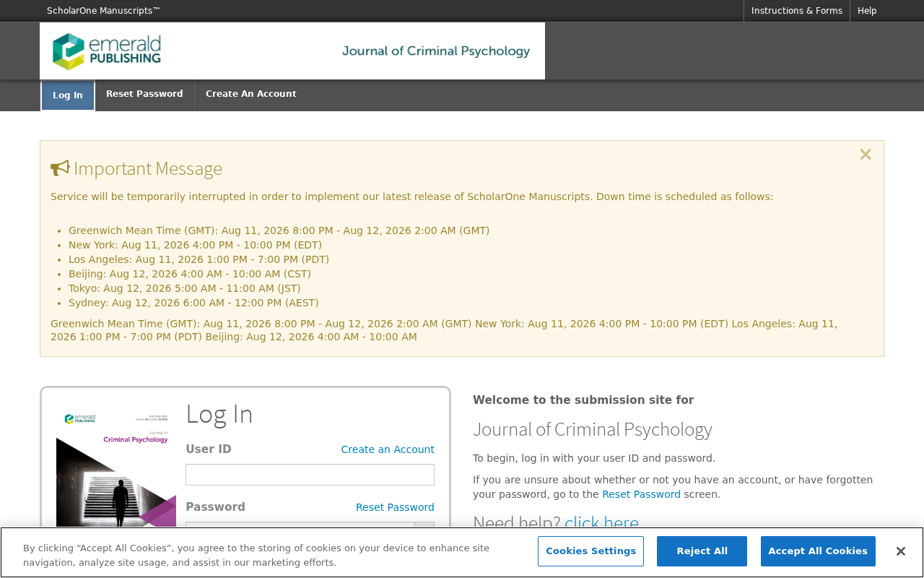Click the Tokyo downtime line

(185, 288)
